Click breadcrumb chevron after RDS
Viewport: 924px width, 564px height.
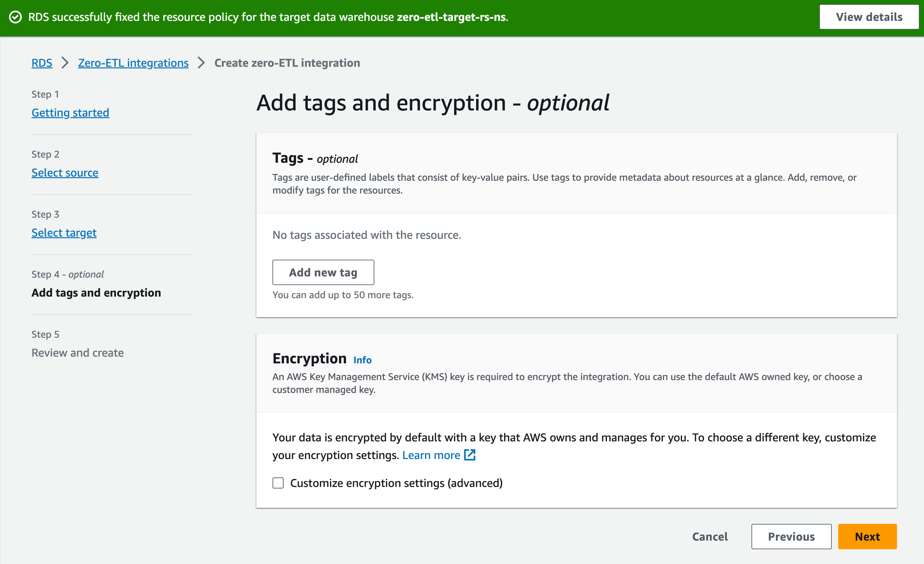[x=65, y=63]
